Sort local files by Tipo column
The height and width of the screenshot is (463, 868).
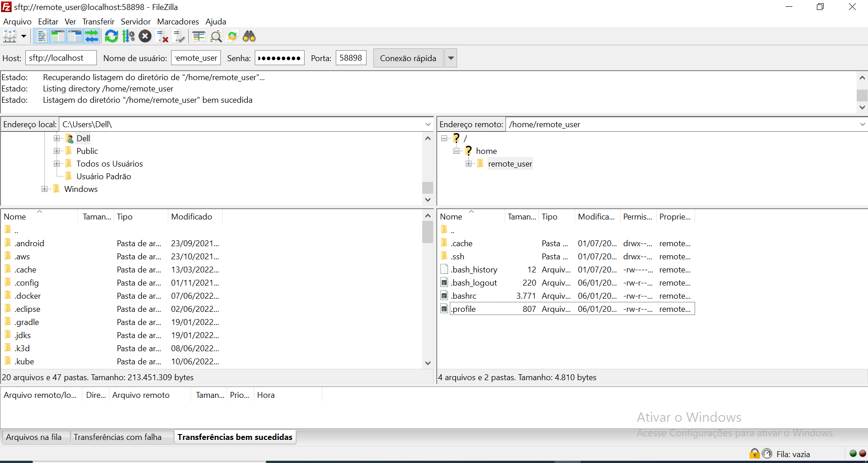pyautogui.click(x=141, y=217)
